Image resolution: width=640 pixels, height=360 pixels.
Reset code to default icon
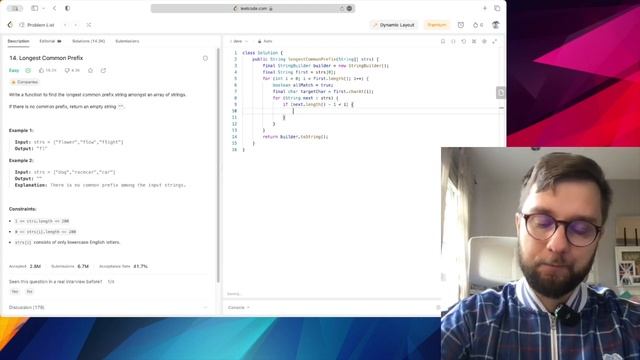[464, 41]
